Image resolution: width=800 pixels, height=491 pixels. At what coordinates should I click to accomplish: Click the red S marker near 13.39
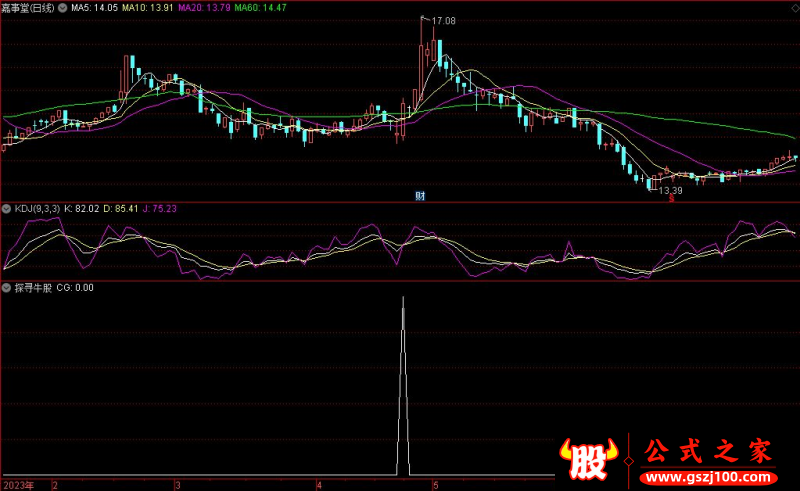click(x=672, y=200)
